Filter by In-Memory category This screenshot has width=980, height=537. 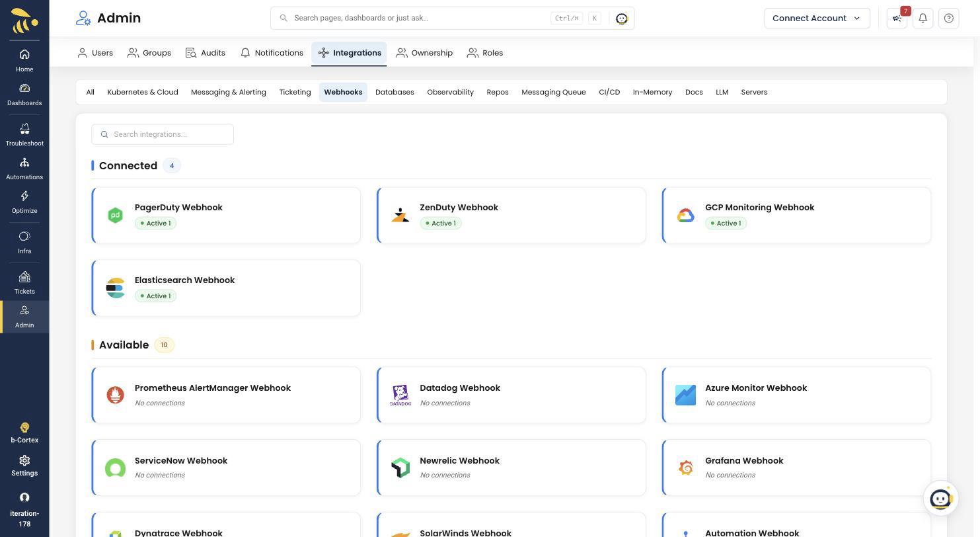[x=652, y=92]
